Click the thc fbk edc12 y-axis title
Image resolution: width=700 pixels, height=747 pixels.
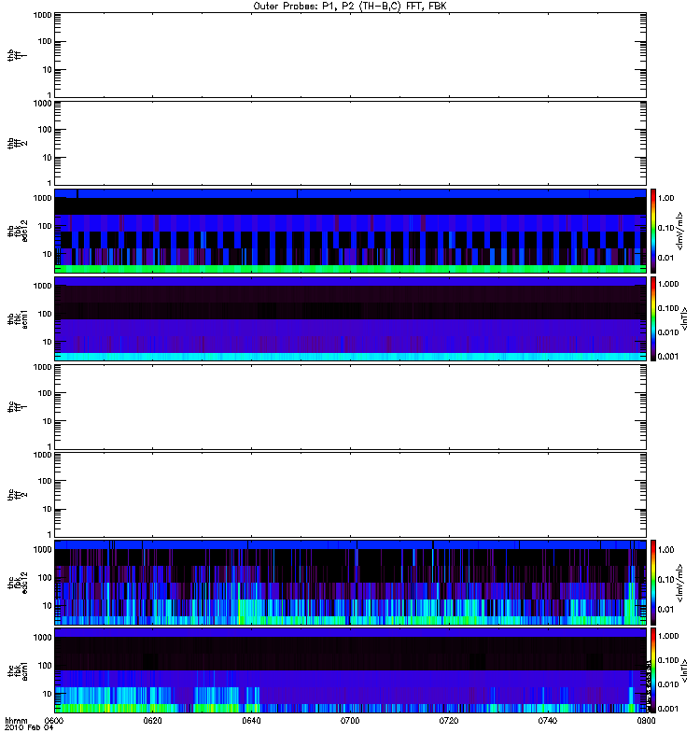[18, 582]
